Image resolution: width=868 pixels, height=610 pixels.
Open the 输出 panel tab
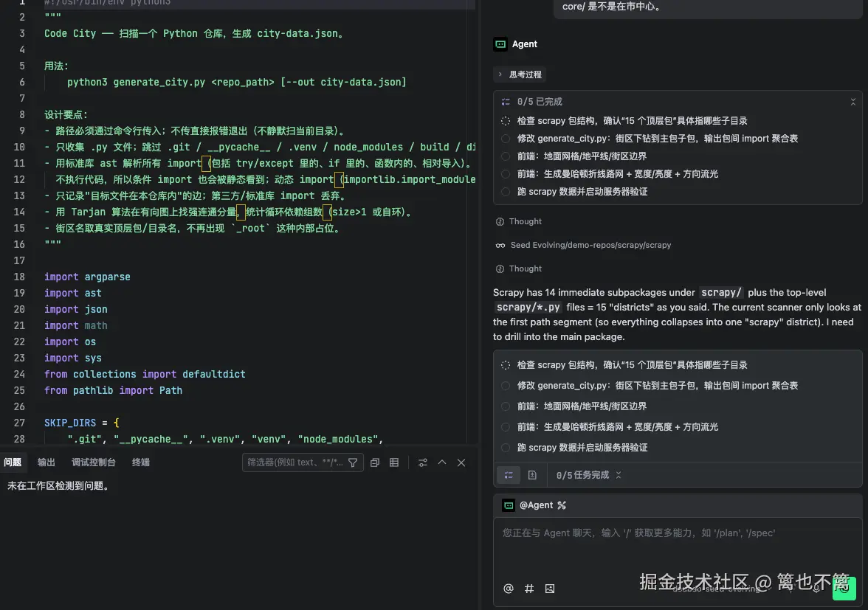point(46,462)
